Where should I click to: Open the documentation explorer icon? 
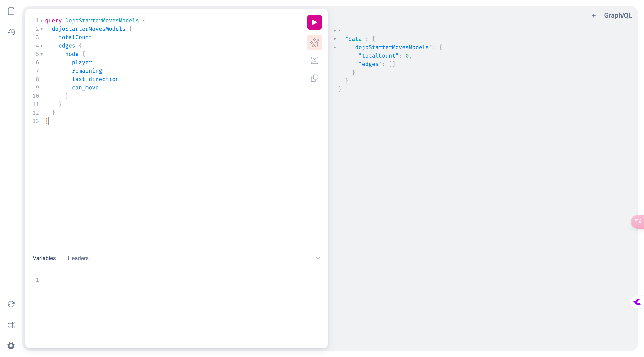(x=11, y=11)
